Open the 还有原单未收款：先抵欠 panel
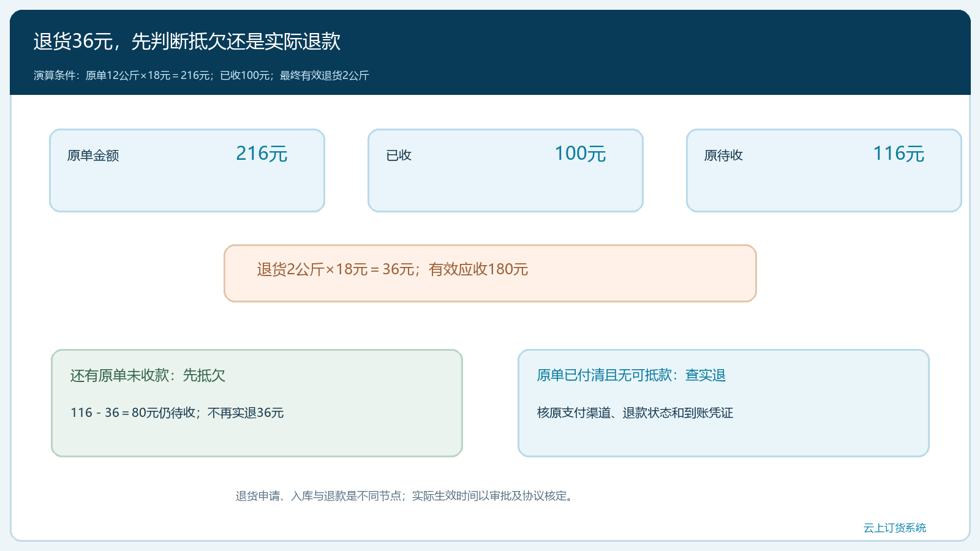980x551 pixels. coord(257,403)
